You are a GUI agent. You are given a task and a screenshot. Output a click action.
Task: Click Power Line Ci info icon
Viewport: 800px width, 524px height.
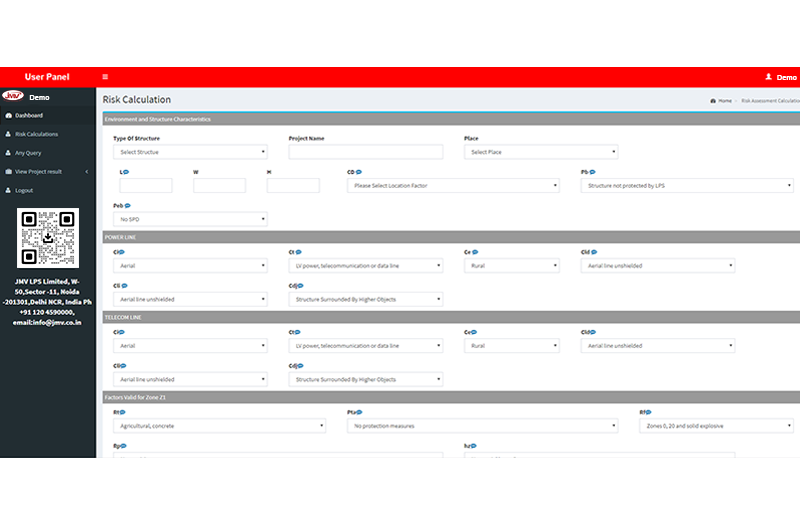point(121,252)
